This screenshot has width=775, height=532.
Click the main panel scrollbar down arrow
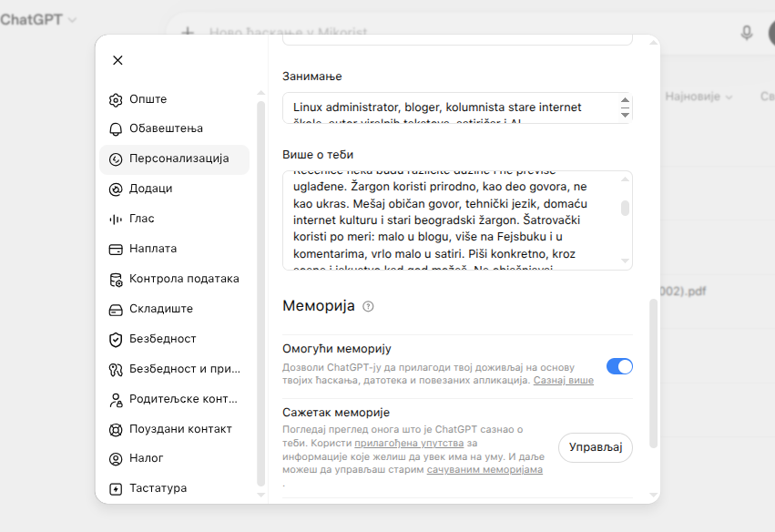653,495
